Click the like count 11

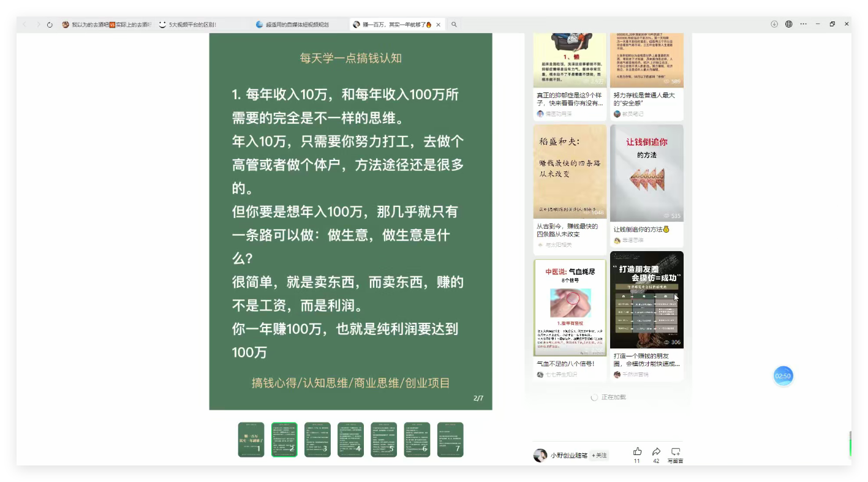coord(637,461)
